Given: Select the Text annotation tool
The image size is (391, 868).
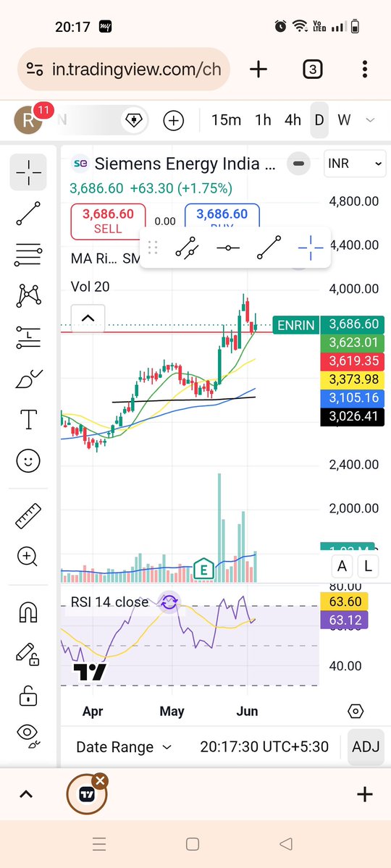Looking at the screenshot, I should coord(28,420).
